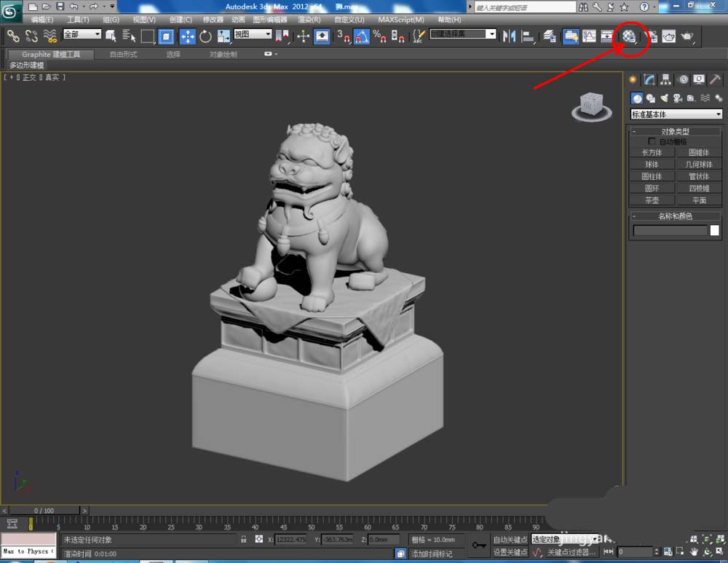This screenshot has height=563, width=728.
Task: Toggle 设置关键点 set key mode
Action: [x=510, y=552]
